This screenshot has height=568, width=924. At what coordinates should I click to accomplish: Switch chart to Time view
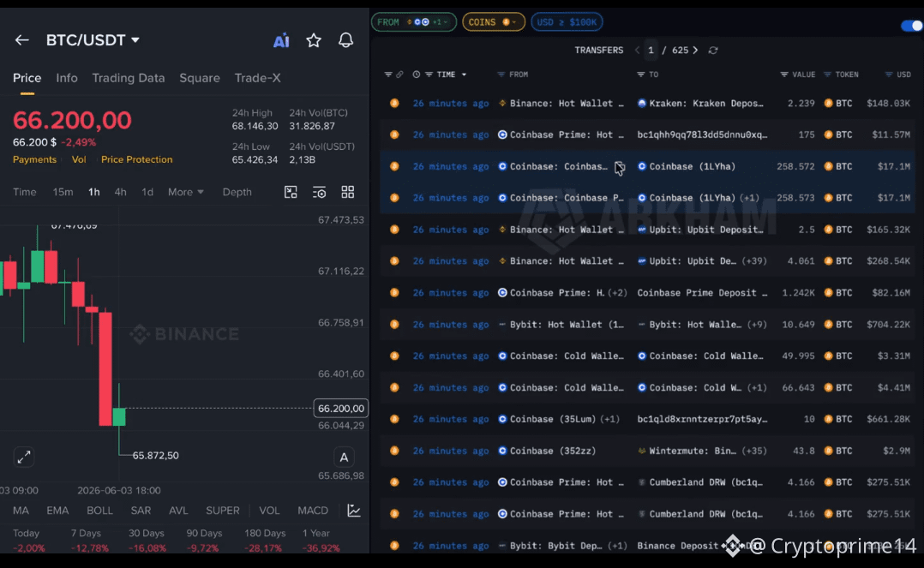tap(25, 192)
